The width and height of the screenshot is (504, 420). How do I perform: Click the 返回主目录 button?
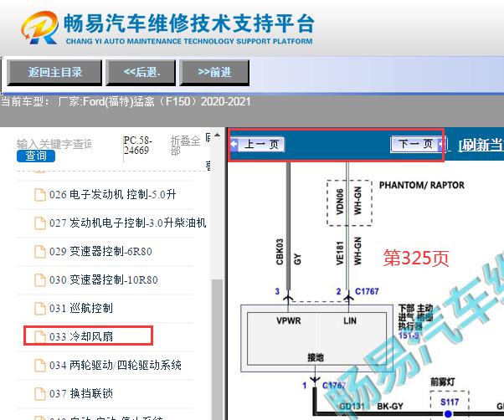(54, 73)
